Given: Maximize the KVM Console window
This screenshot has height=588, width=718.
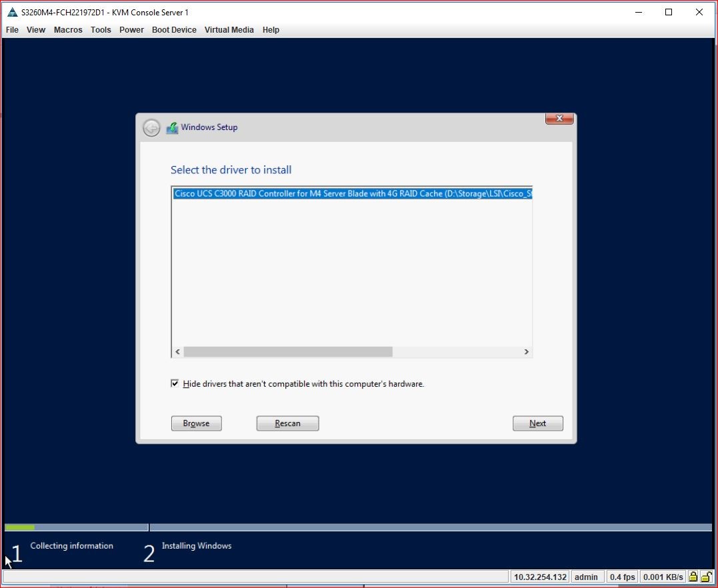Looking at the screenshot, I should pos(669,13).
